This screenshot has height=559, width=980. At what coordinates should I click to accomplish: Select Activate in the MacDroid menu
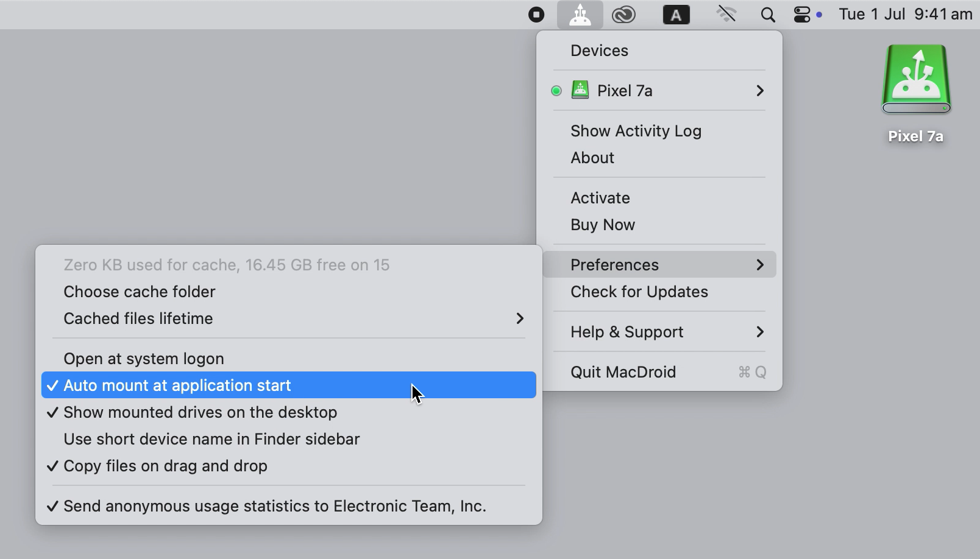pyautogui.click(x=659, y=198)
